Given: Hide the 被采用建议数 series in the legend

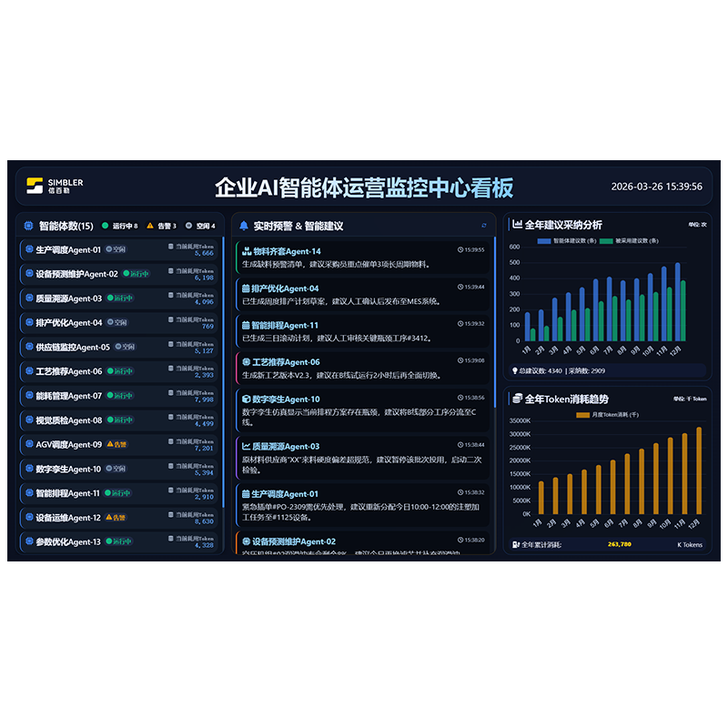Looking at the screenshot, I should [x=631, y=240].
